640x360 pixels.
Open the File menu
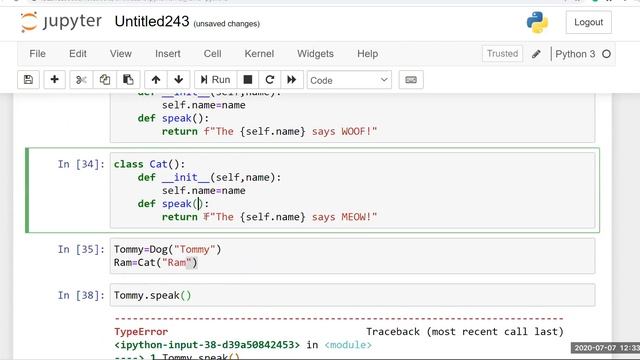38,54
